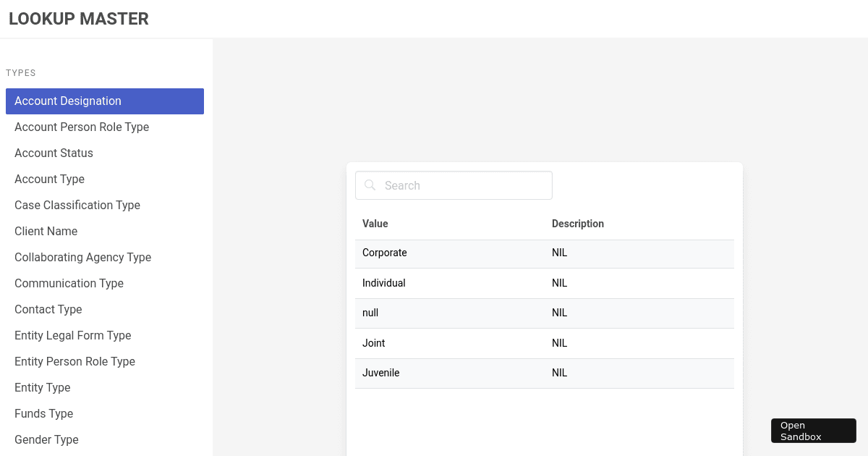Screen dimensions: 868x456
Task: Select Funds Type from the sidebar
Action: (x=43, y=413)
